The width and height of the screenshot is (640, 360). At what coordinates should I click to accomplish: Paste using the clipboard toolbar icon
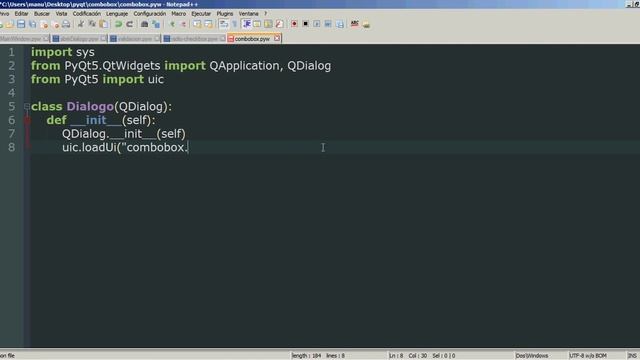[x=104, y=24]
